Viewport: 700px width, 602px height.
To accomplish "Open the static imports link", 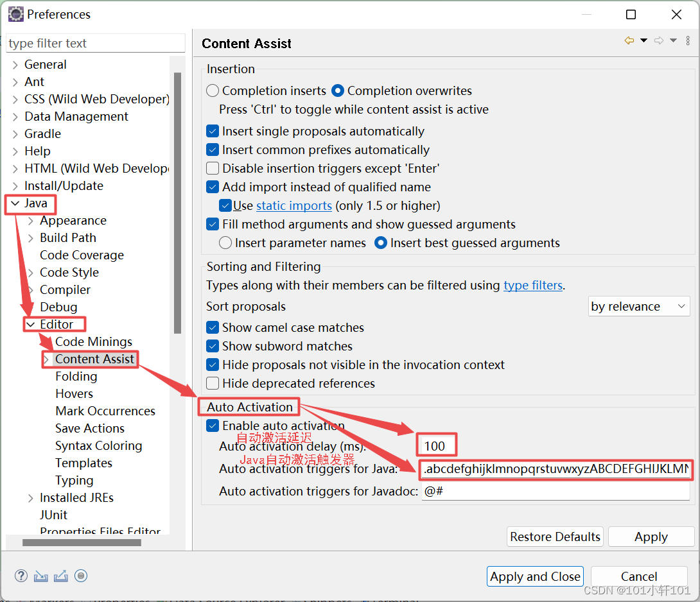I will 293,206.
